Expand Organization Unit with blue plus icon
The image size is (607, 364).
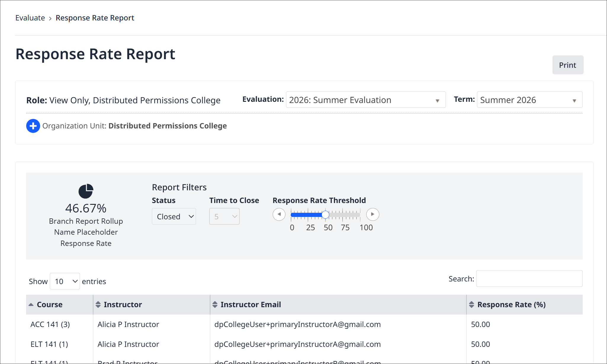click(33, 126)
